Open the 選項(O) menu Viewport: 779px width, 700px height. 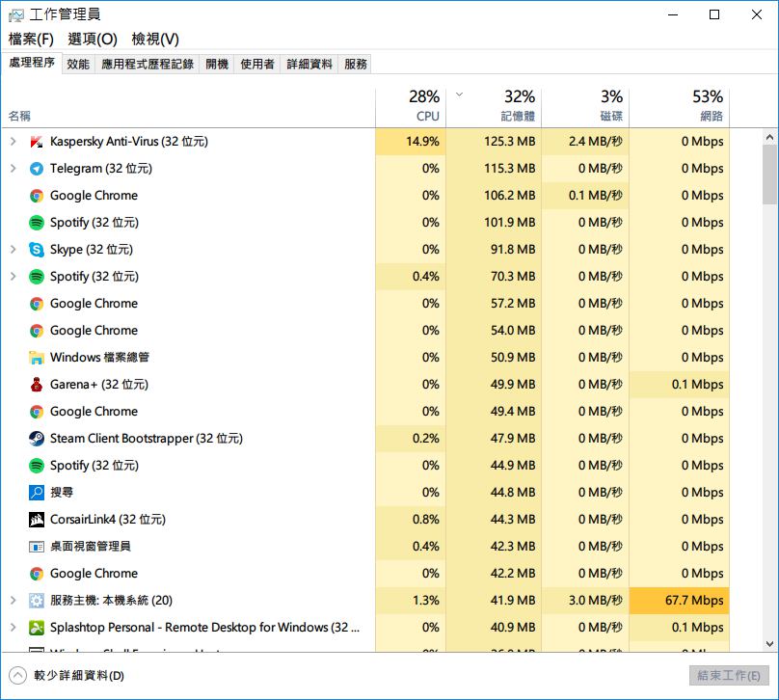[93, 39]
